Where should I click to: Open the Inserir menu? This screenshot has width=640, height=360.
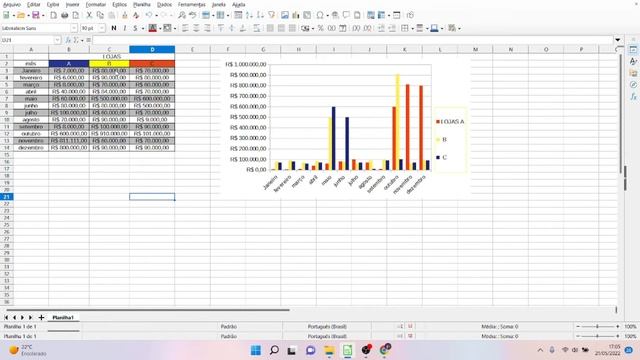[73, 4]
